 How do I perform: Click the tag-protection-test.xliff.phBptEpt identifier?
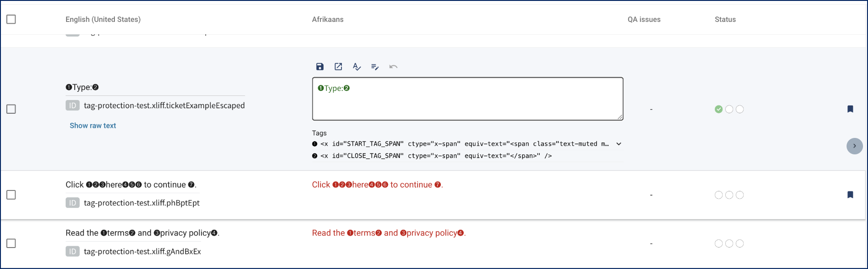142,203
